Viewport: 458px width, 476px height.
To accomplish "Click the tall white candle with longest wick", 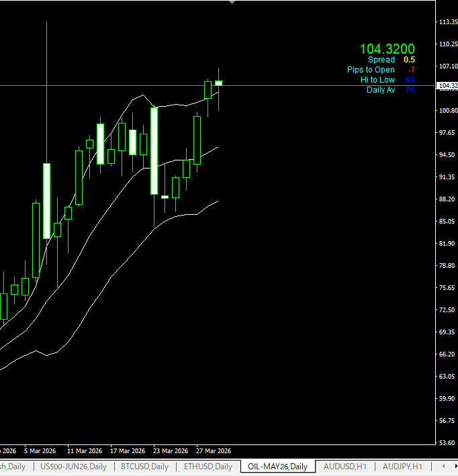I will tap(46, 200).
